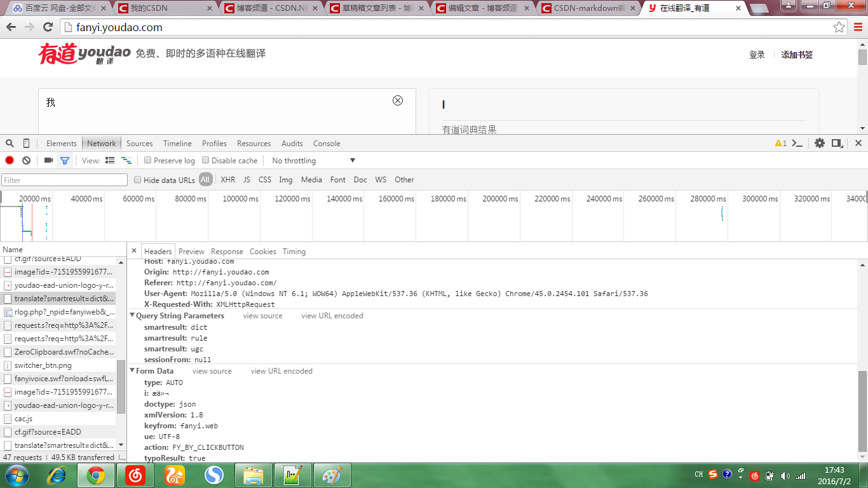
Task: Collapse Form Data section
Action: [x=133, y=371]
